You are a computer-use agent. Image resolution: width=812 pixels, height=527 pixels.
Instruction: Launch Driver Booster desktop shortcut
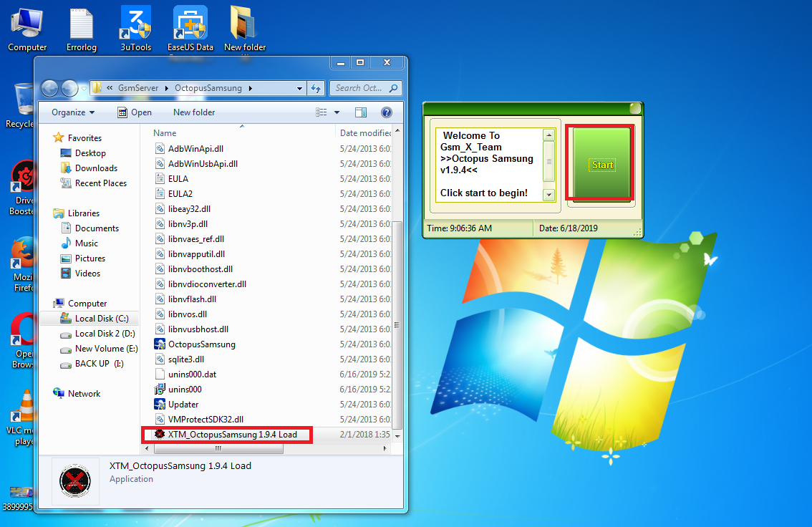(x=21, y=188)
